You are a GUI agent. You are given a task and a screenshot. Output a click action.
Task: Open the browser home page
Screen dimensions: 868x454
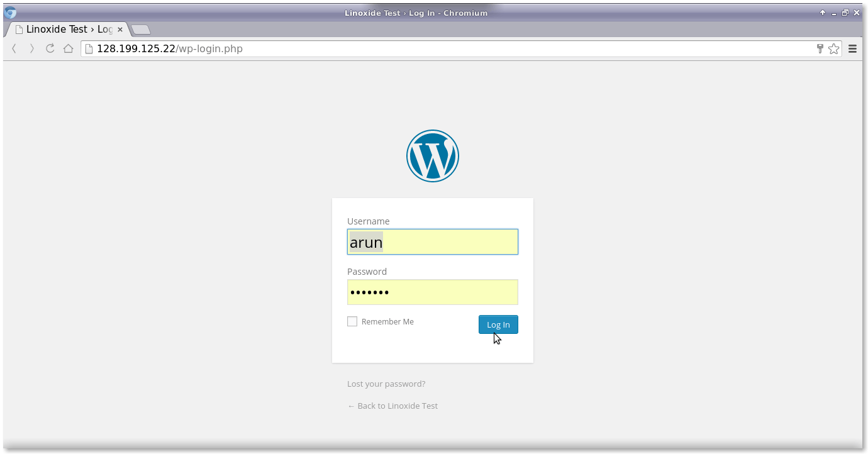[x=68, y=48]
